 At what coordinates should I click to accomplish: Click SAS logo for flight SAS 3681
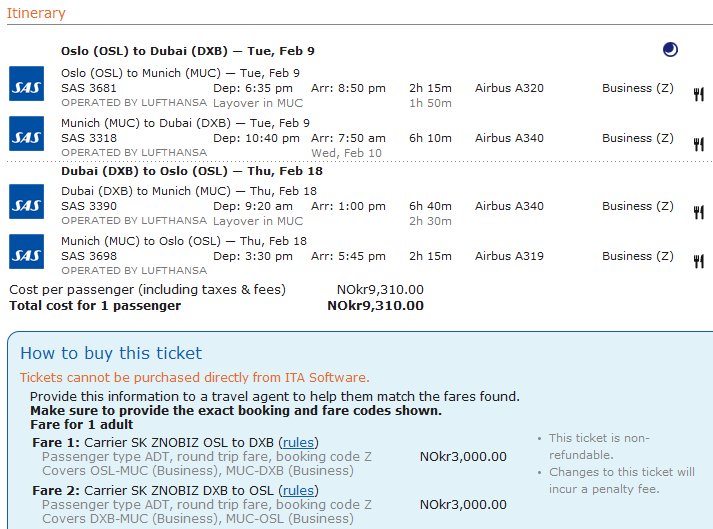26,84
